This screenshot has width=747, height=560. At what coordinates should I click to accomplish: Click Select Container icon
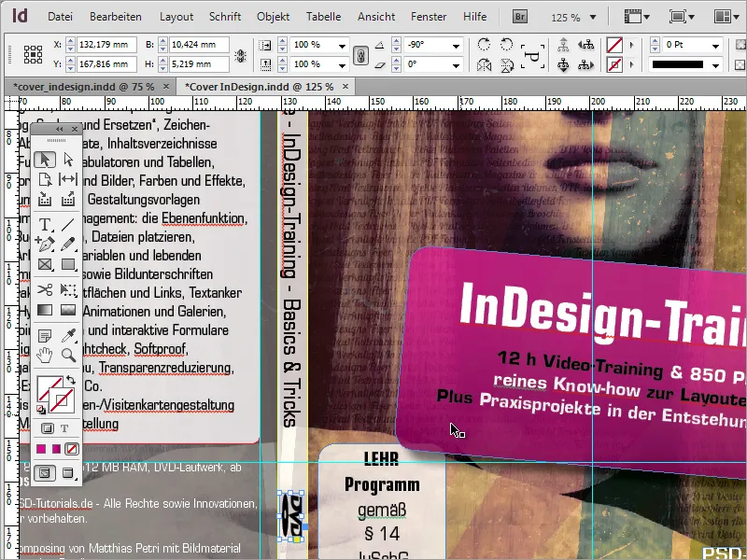tap(563, 45)
